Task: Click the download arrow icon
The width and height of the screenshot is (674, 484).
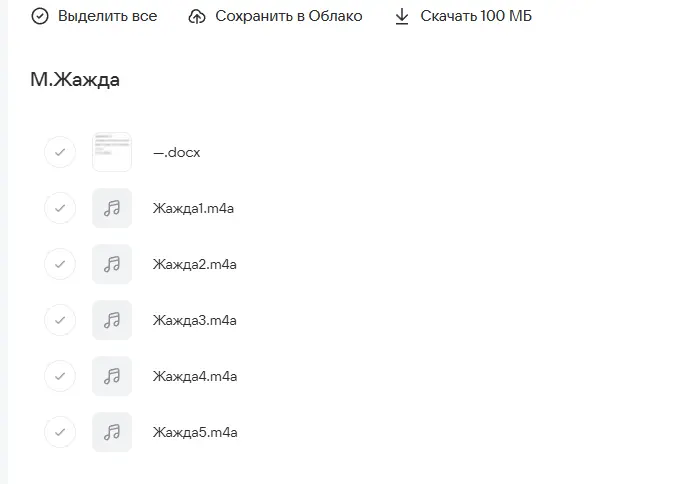Action: [x=402, y=17]
